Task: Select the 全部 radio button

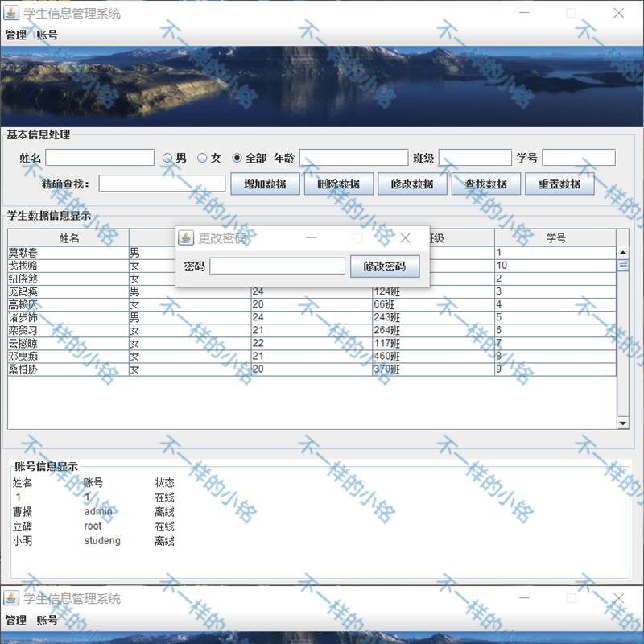Action: click(x=237, y=158)
